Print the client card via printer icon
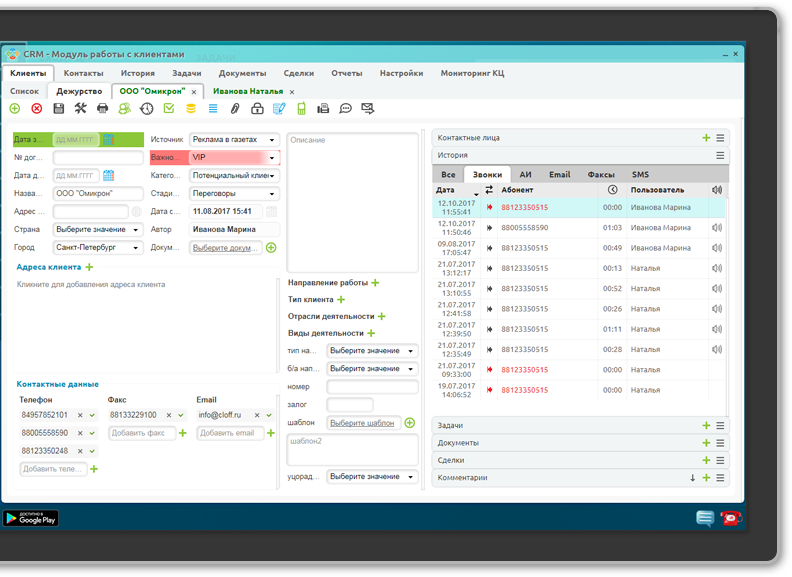The image size is (792, 577). (x=103, y=109)
